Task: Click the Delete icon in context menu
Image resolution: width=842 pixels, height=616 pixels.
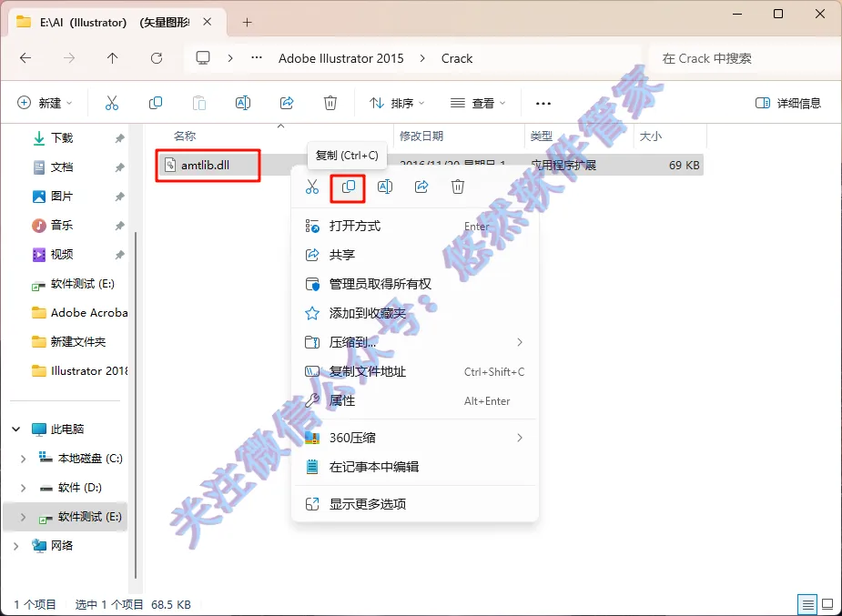Action: (x=458, y=187)
